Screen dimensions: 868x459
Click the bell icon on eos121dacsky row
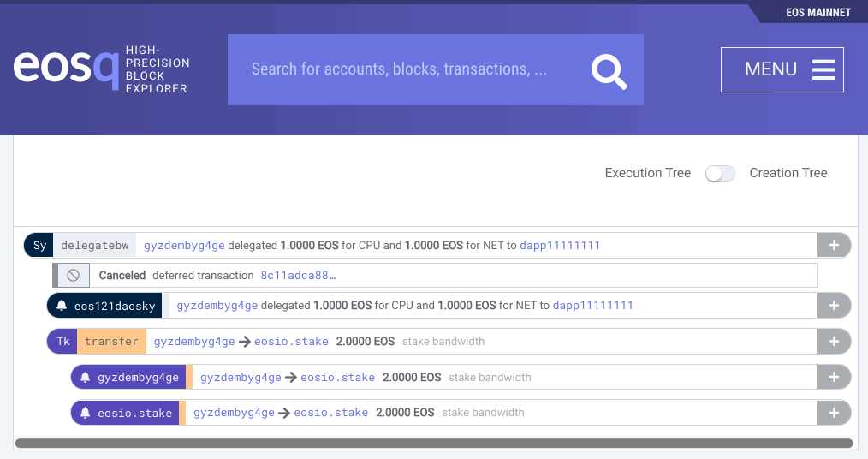[62, 306]
